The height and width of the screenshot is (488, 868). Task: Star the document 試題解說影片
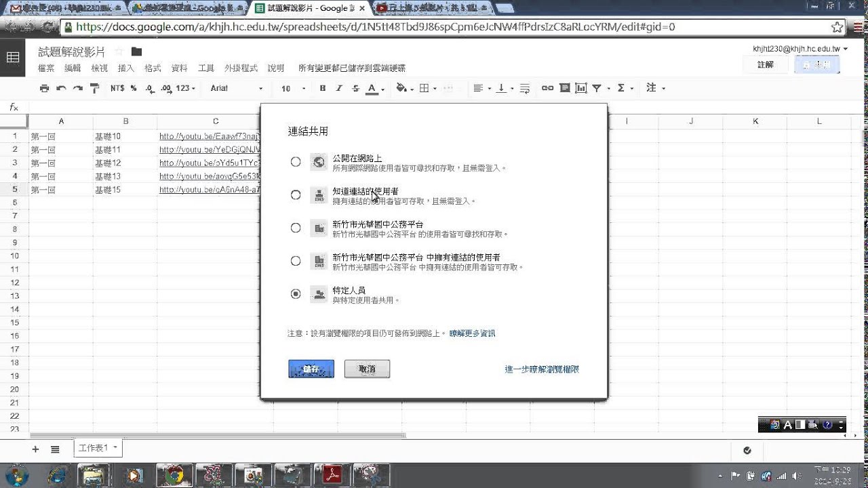coord(119,52)
